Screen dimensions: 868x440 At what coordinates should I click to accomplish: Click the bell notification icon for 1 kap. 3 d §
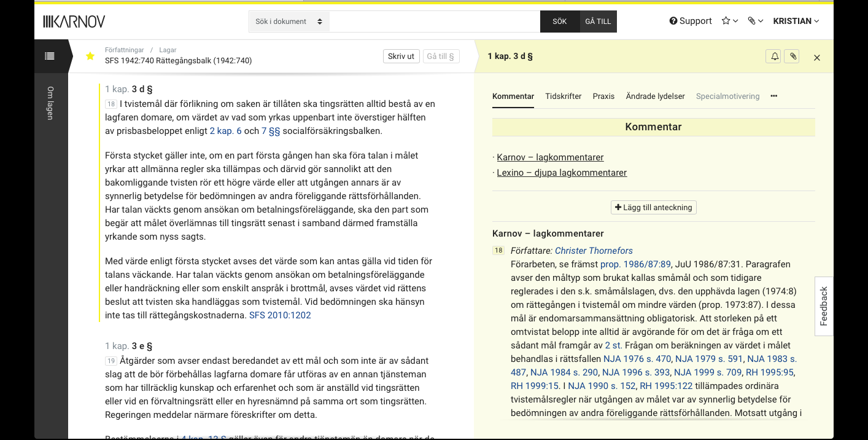(x=775, y=57)
